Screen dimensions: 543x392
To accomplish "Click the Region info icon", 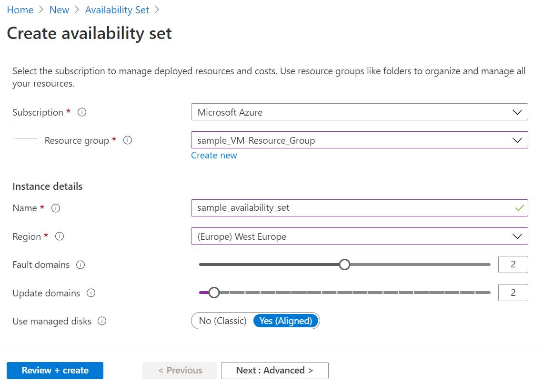I will tap(60, 236).
